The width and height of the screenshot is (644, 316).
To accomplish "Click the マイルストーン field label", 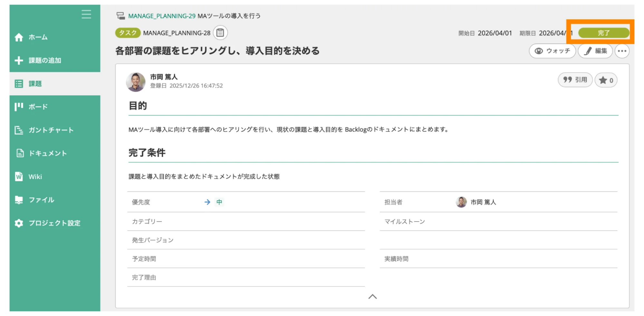I will point(405,221).
